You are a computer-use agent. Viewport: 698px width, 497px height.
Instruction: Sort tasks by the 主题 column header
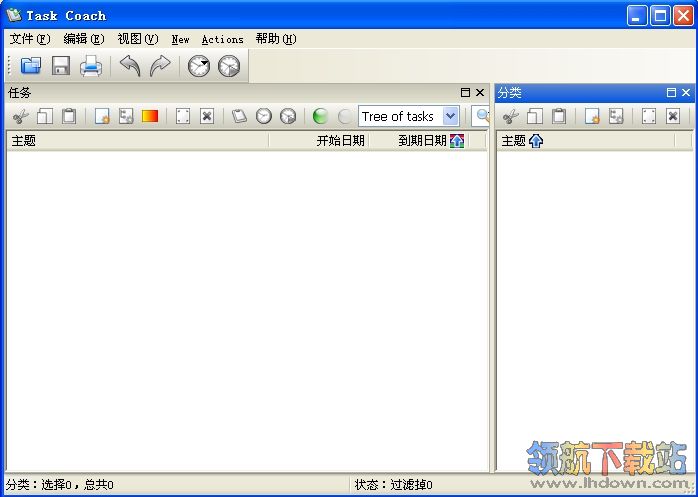point(138,141)
